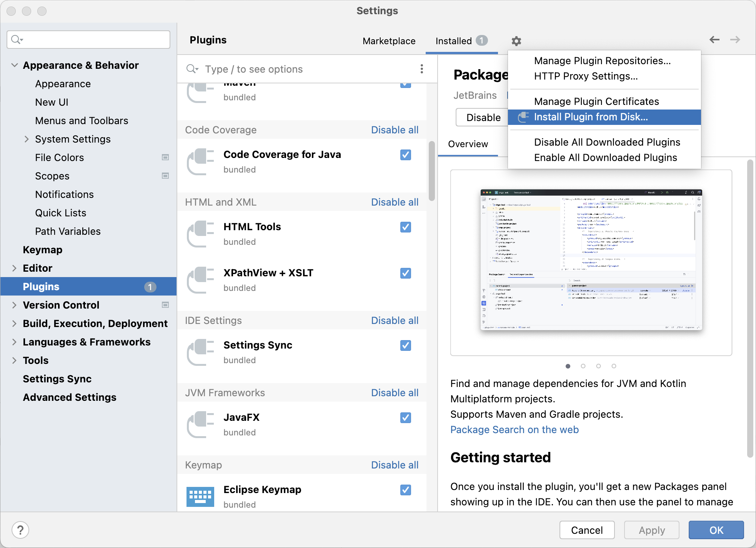The width and height of the screenshot is (756, 548).
Task: Click the Code Coverage for Java plugin icon
Action: click(200, 162)
